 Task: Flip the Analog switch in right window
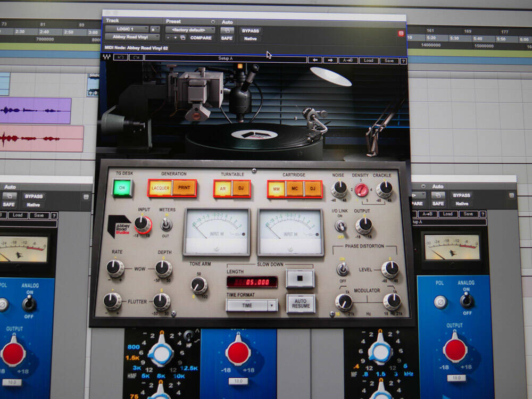pyautogui.click(x=467, y=300)
